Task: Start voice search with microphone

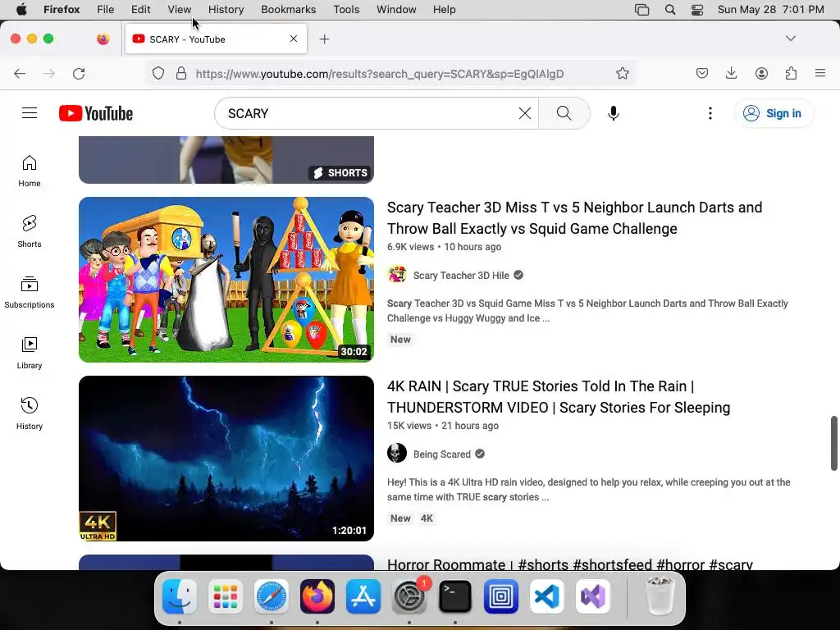Action: tap(614, 113)
